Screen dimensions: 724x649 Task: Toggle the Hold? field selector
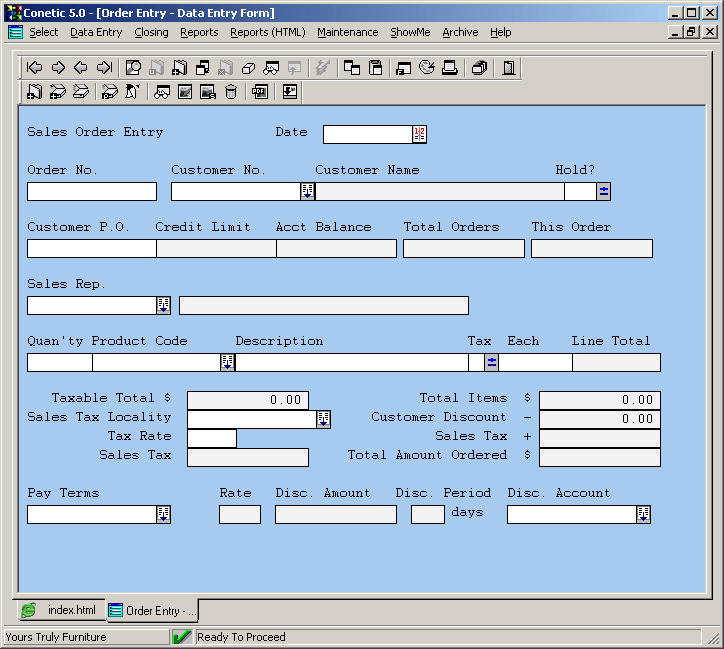[x=604, y=191]
